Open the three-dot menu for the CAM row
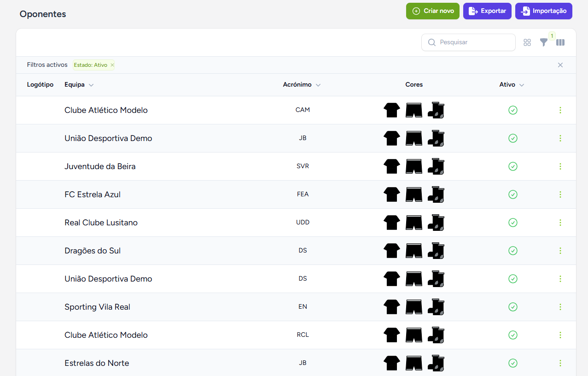 pyautogui.click(x=560, y=110)
